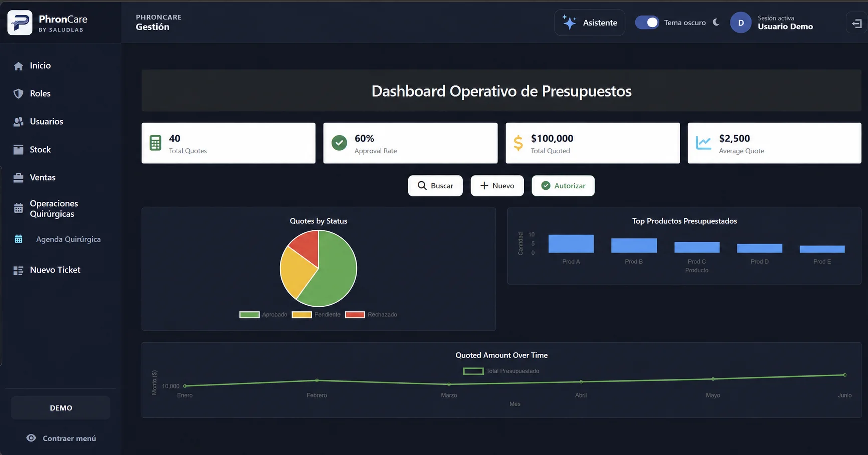The width and height of the screenshot is (868, 455).
Task: Click the Febrero data point on line chart
Action: pyautogui.click(x=317, y=381)
